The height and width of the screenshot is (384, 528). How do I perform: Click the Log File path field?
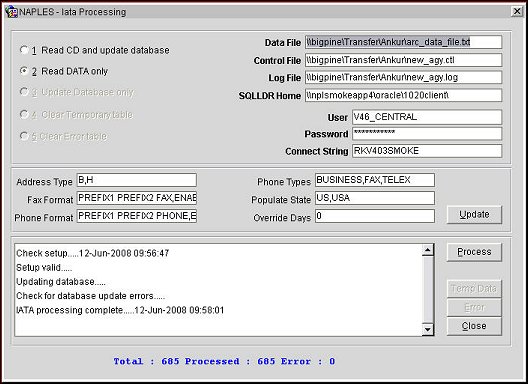403,77
